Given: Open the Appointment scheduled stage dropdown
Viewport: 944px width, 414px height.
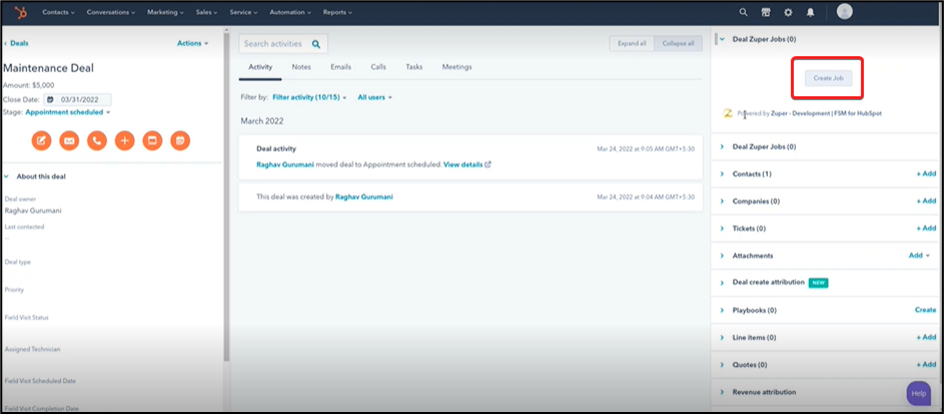Looking at the screenshot, I should tap(68, 113).
